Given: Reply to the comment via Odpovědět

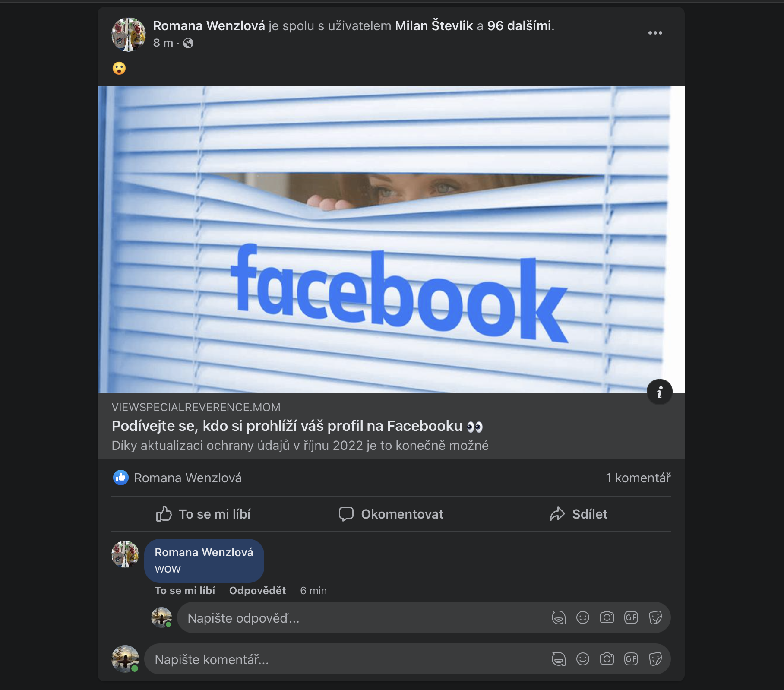Looking at the screenshot, I should [x=257, y=591].
